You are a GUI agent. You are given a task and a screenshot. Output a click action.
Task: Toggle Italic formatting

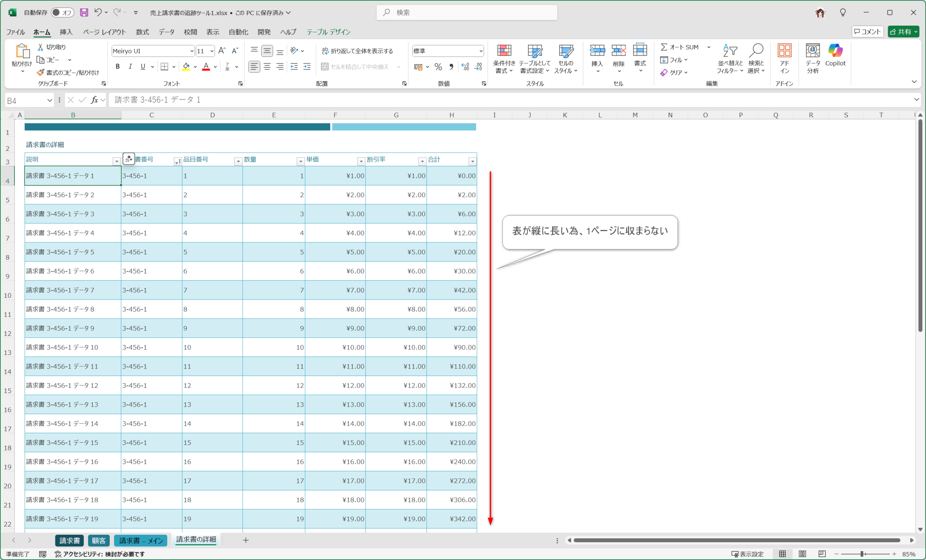(x=130, y=67)
